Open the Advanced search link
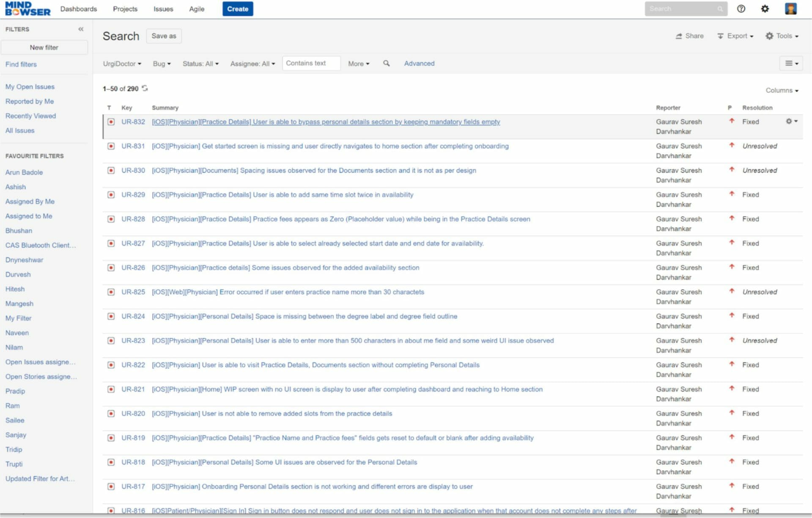 pyautogui.click(x=419, y=63)
